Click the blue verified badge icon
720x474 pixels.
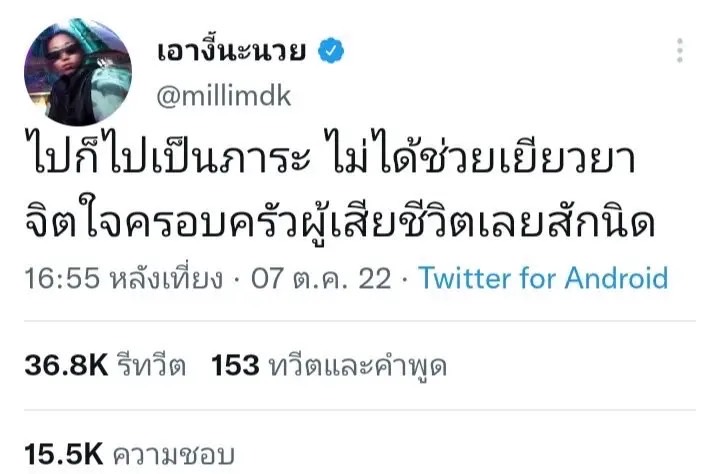pyautogui.click(x=330, y=48)
